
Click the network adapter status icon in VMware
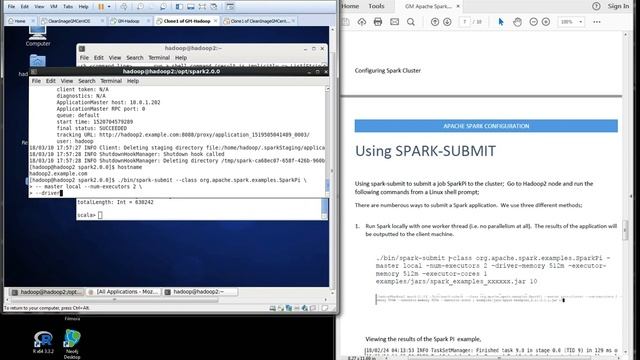pyautogui.click(x=289, y=308)
